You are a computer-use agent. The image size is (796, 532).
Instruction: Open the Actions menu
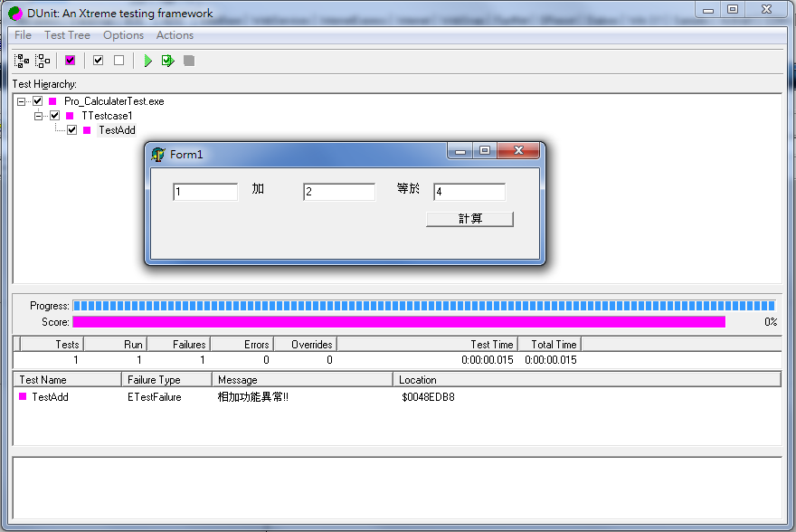175,35
